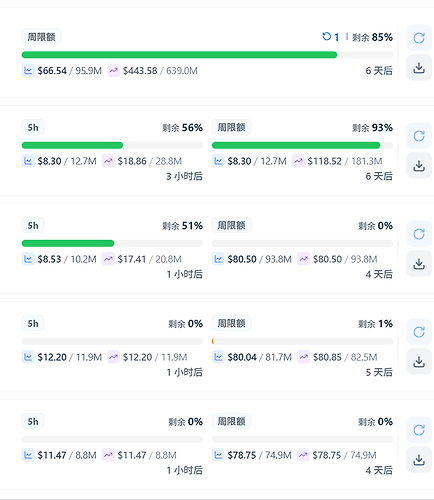This screenshot has height=500, width=434.
Task: Click the chart icon beside first $12.20
Action: point(28,357)
